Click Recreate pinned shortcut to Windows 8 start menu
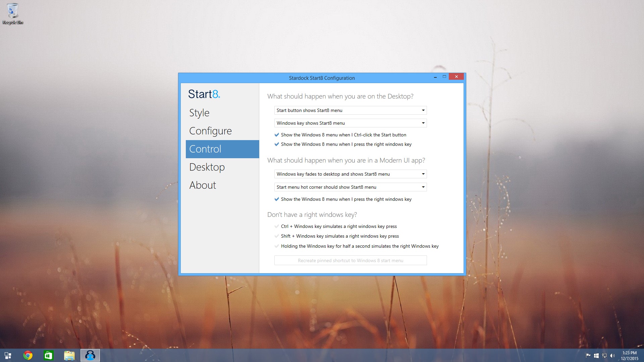 (351, 260)
